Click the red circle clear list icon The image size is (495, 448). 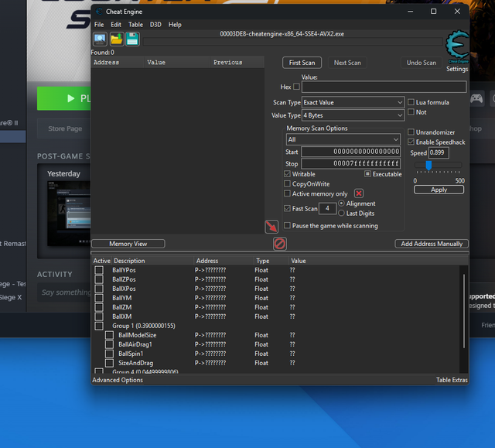[x=280, y=244]
